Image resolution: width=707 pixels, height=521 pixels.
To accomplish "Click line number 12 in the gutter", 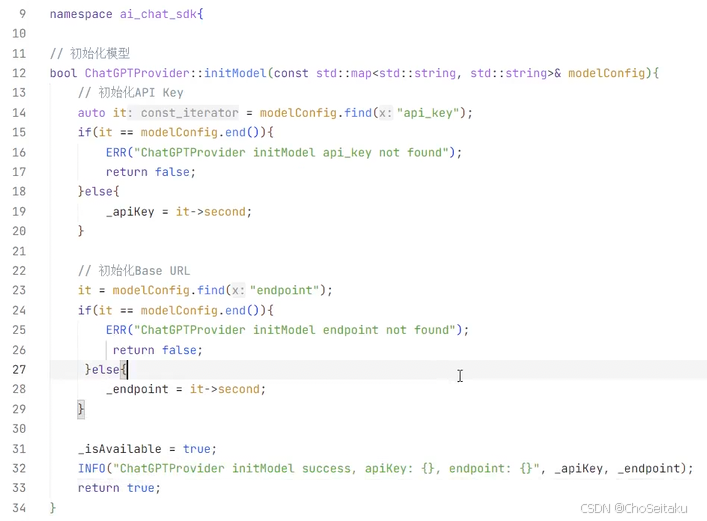I will (x=19, y=73).
